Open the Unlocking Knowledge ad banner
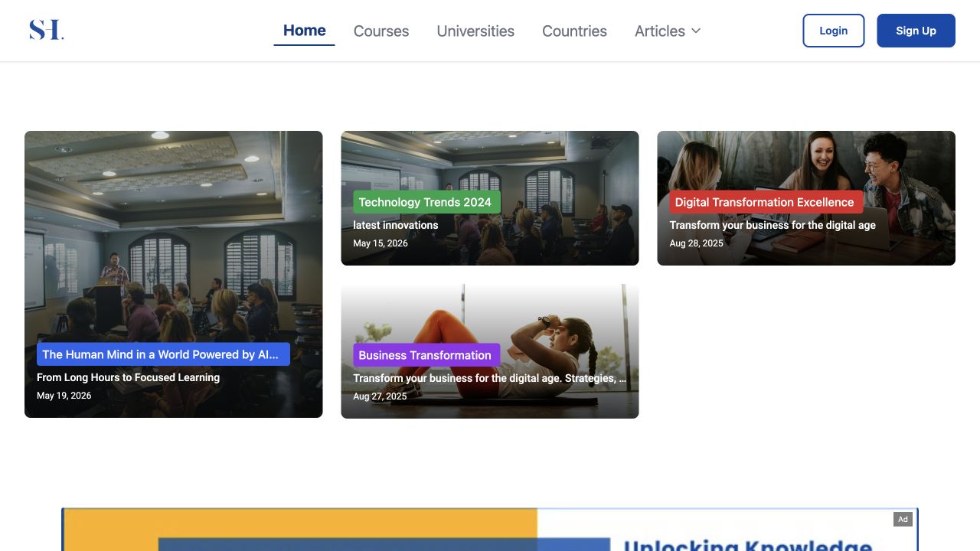 tap(490, 530)
